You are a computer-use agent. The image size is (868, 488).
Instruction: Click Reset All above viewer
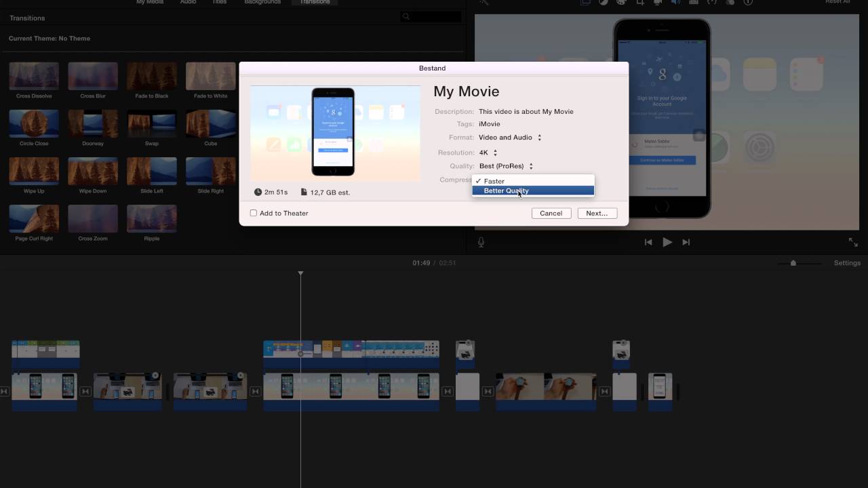point(837,2)
